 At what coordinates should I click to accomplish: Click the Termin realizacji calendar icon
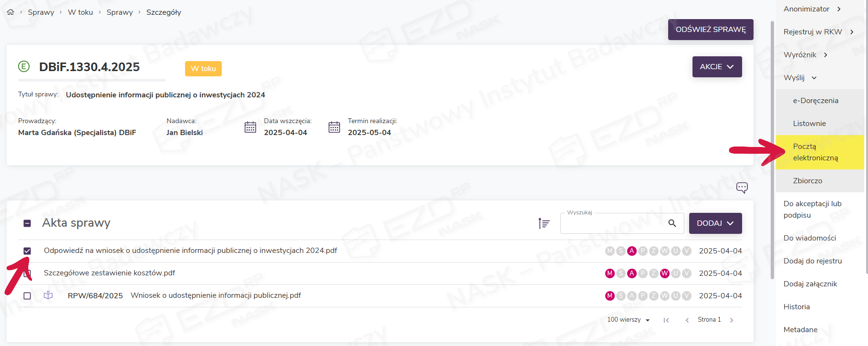334,127
